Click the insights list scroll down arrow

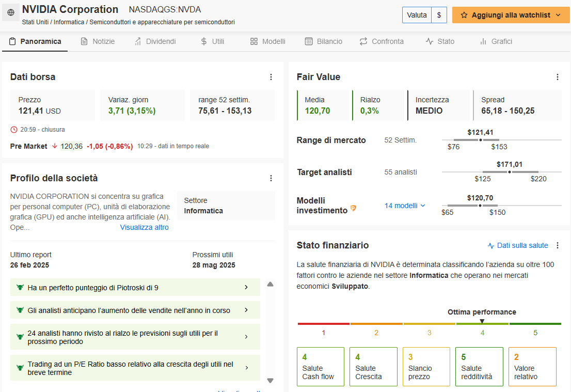(270, 381)
